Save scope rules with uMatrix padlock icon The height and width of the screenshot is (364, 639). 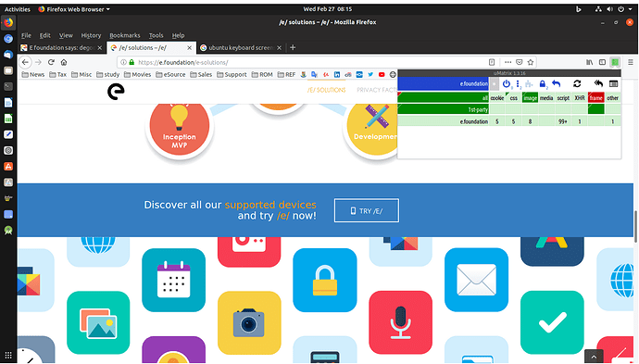(x=543, y=84)
